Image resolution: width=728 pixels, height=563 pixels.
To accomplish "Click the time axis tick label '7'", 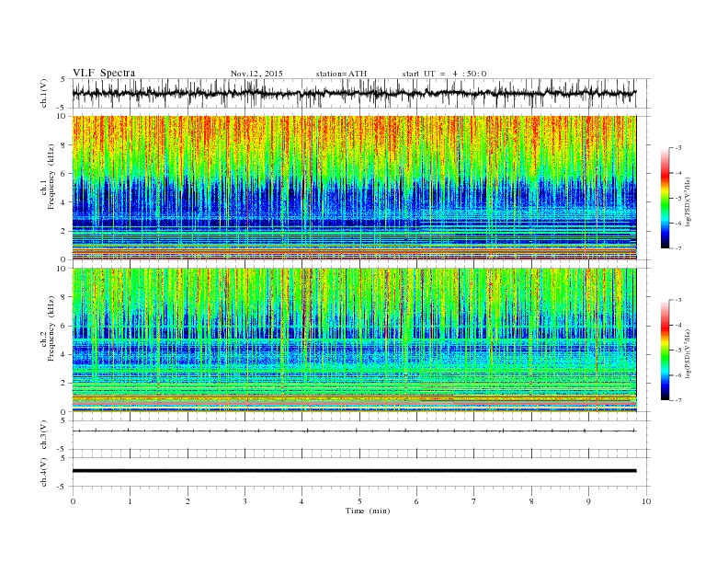I will click(474, 501).
